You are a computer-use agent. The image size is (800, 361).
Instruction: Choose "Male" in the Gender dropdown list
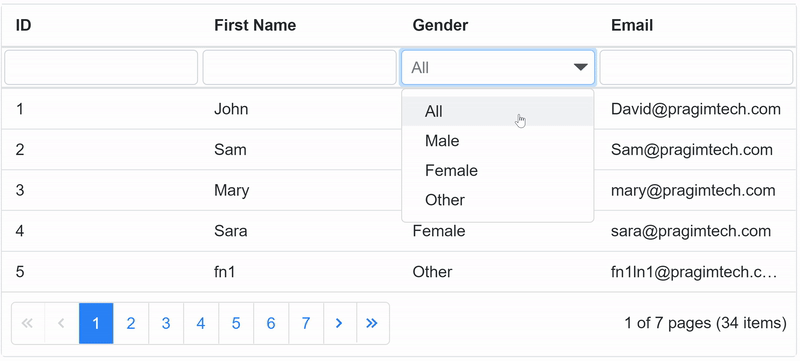497,141
